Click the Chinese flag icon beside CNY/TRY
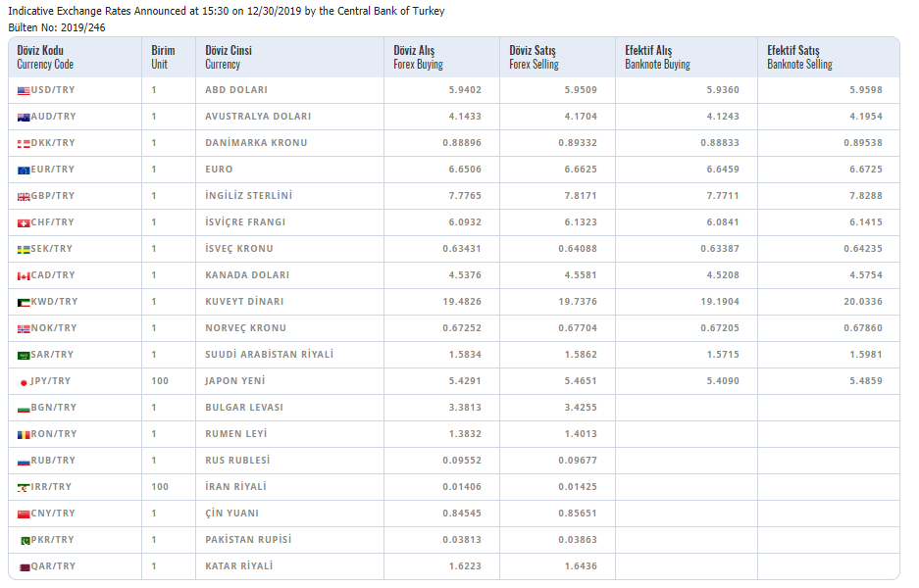The height and width of the screenshot is (588, 919). (x=24, y=514)
